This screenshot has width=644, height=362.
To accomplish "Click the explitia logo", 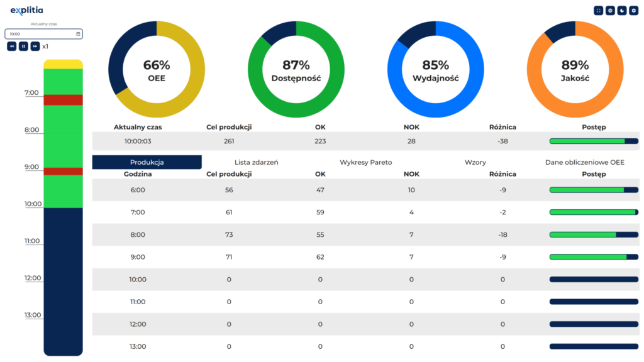I will point(26,10).
